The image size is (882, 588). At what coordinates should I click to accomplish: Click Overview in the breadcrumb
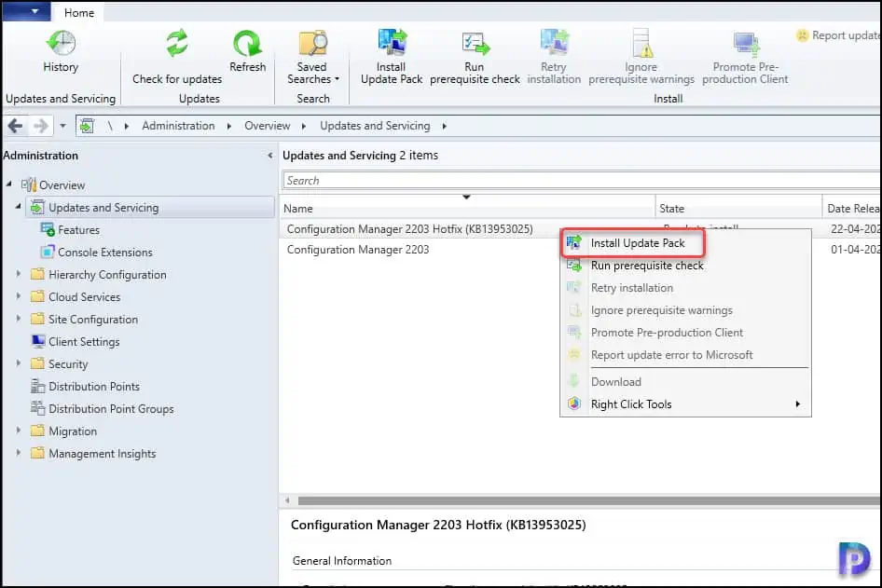tap(268, 126)
